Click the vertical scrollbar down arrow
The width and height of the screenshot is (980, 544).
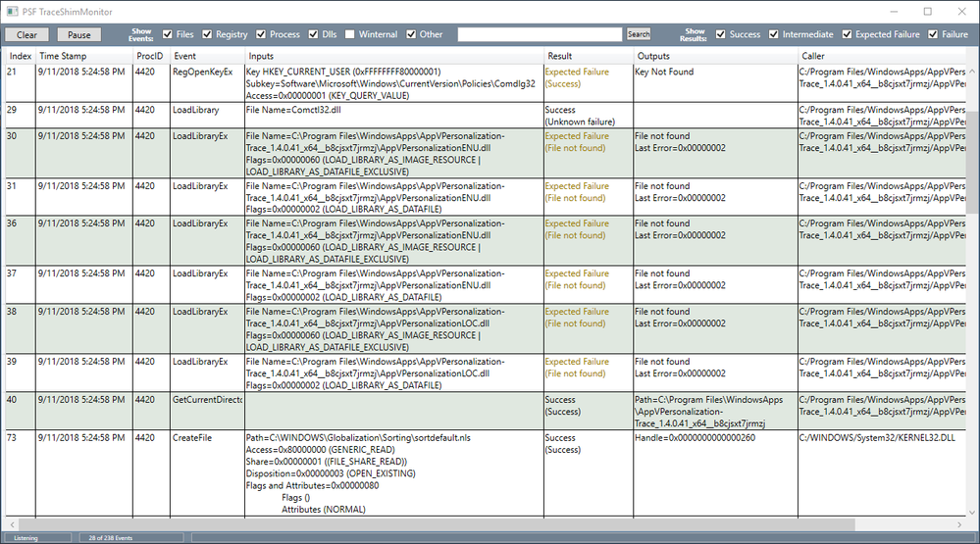coord(972,513)
